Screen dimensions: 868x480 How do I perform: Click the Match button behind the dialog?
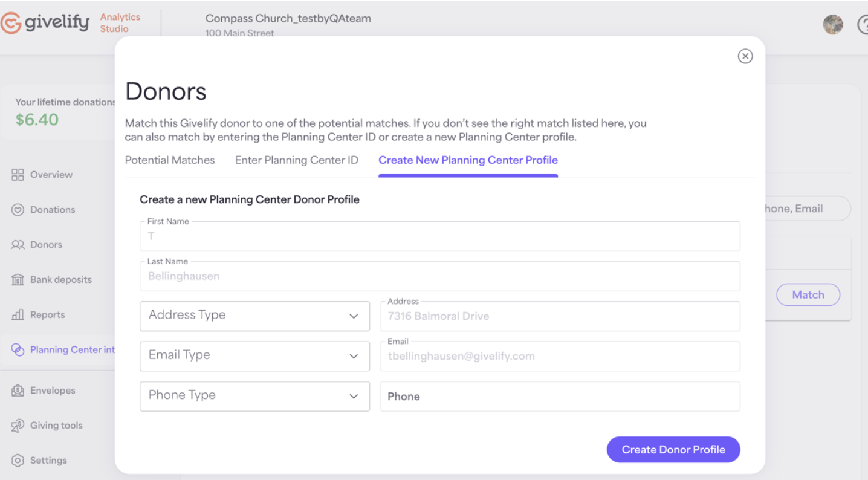[808, 295]
